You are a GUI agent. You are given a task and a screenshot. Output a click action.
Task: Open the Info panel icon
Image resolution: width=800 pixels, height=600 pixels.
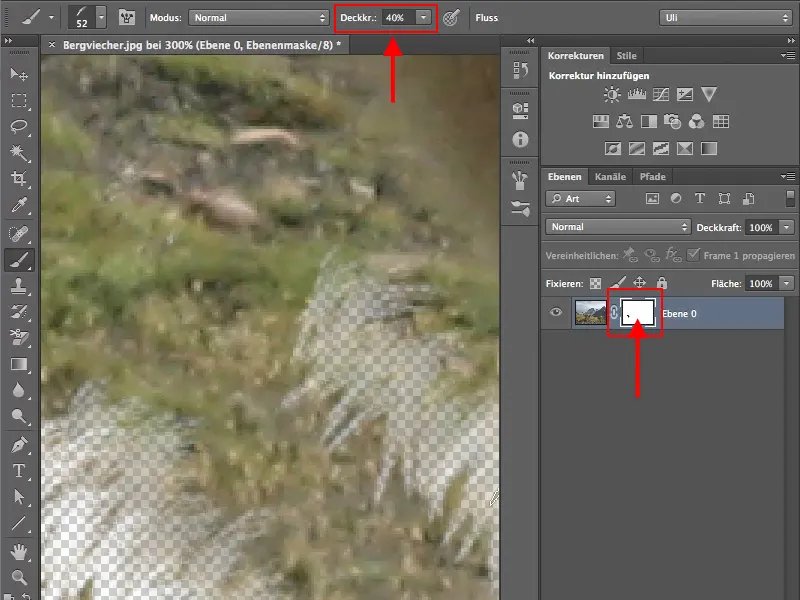(x=520, y=139)
